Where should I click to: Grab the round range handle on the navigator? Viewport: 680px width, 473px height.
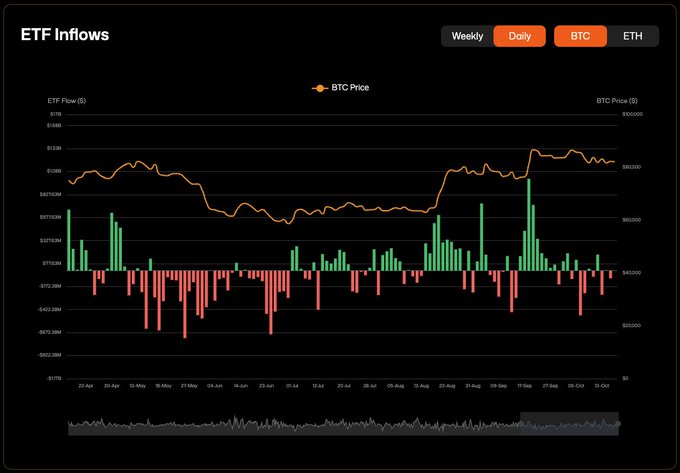[x=618, y=424]
